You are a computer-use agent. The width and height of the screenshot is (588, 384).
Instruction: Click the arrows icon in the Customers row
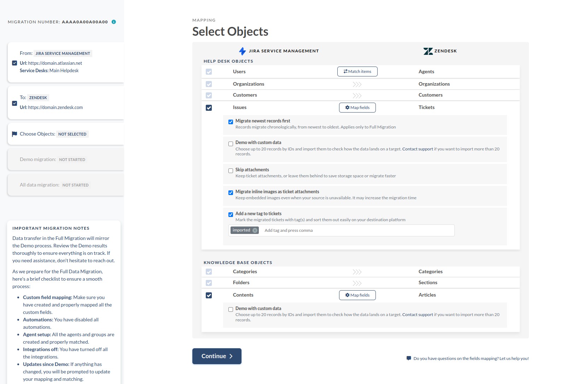[357, 96]
